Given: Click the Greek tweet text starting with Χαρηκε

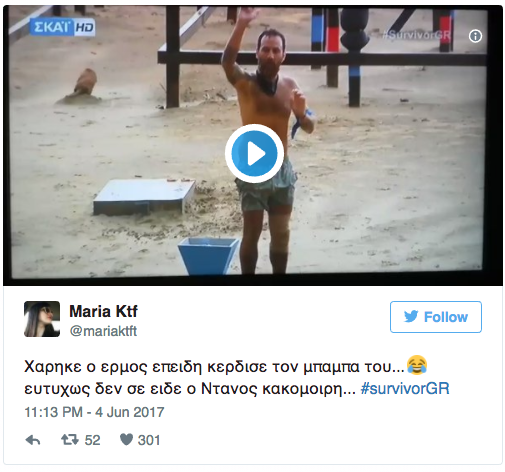Looking at the screenshot, I should (x=237, y=377).
